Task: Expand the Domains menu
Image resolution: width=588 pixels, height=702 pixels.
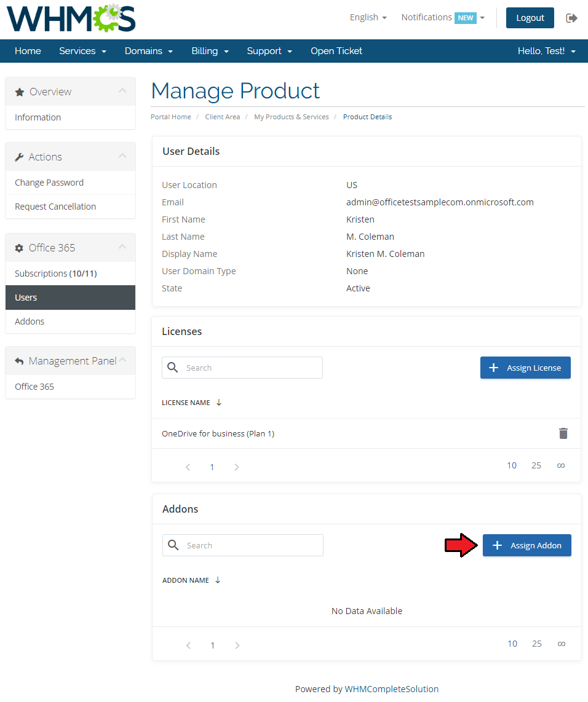Action: pyautogui.click(x=149, y=51)
